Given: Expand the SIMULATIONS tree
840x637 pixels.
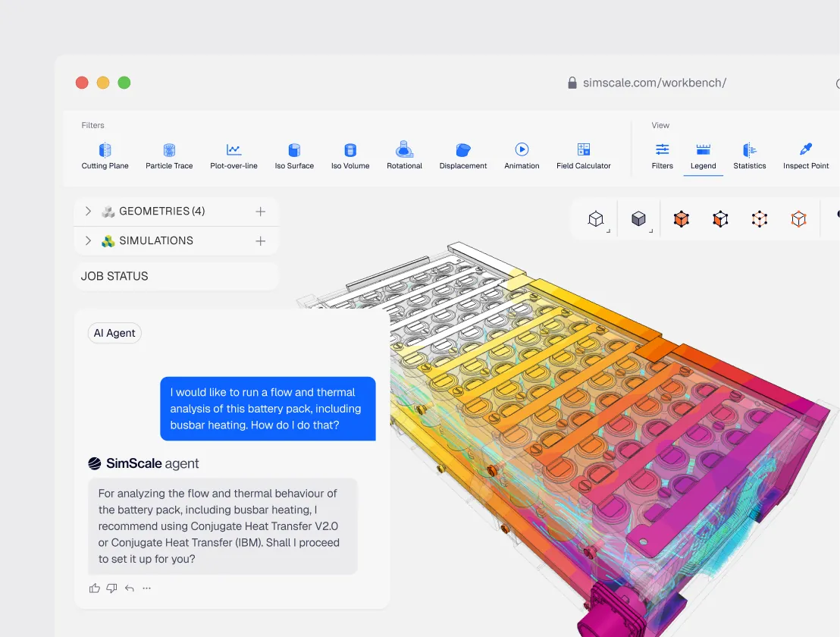Looking at the screenshot, I should (x=89, y=240).
